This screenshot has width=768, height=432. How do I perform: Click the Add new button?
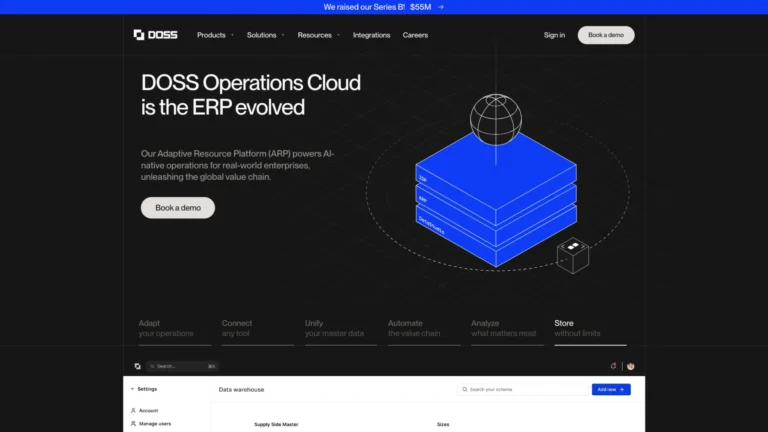point(611,389)
